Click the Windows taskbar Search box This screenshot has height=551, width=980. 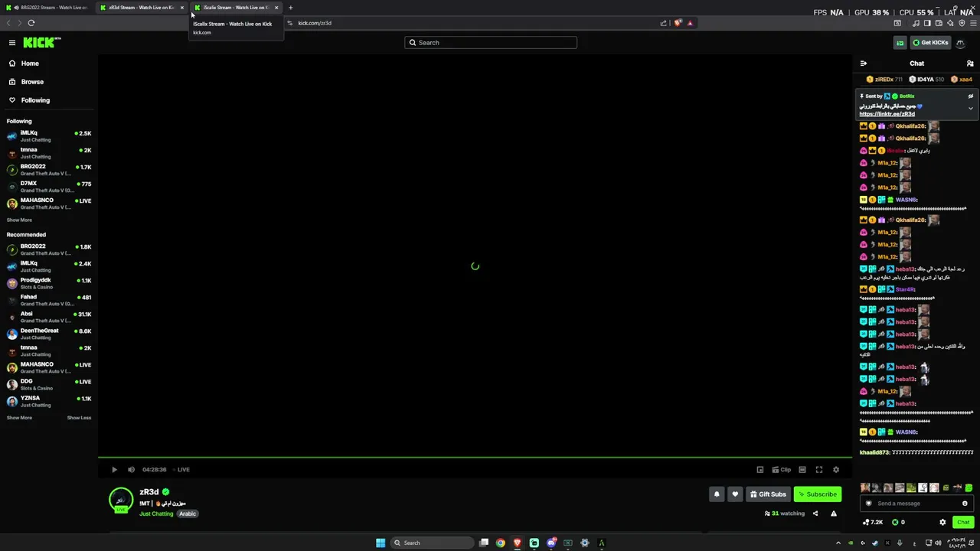(x=432, y=543)
